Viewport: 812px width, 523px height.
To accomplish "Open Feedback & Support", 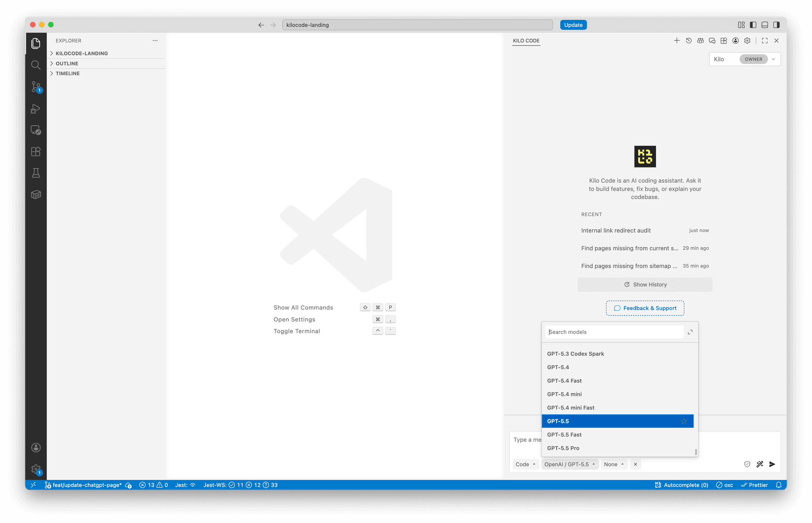I will [645, 308].
